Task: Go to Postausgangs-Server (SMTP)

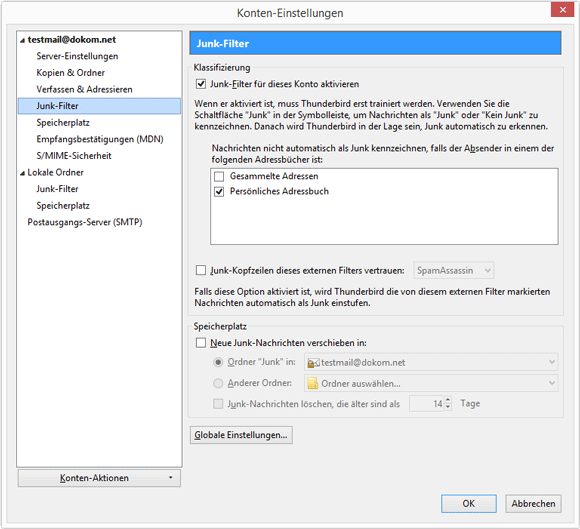Action: click(x=85, y=222)
